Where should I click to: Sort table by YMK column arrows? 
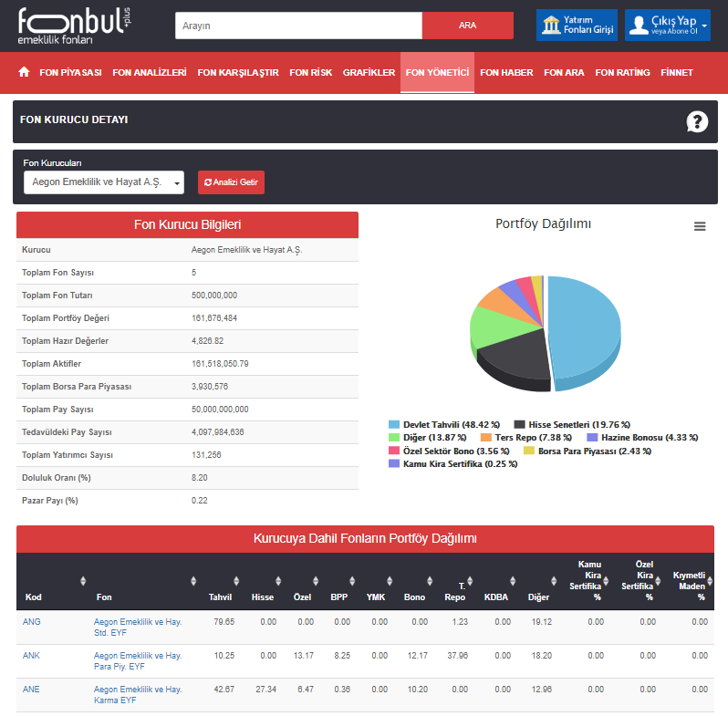coord(390,581)
